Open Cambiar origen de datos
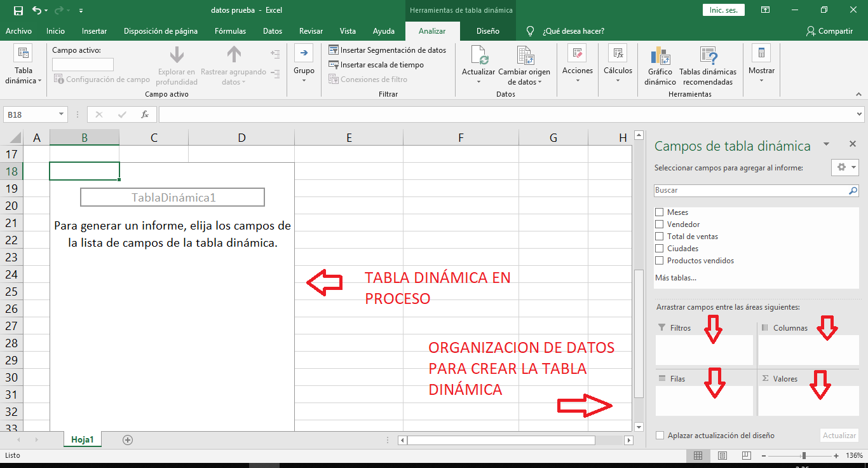 coord(524,64)
